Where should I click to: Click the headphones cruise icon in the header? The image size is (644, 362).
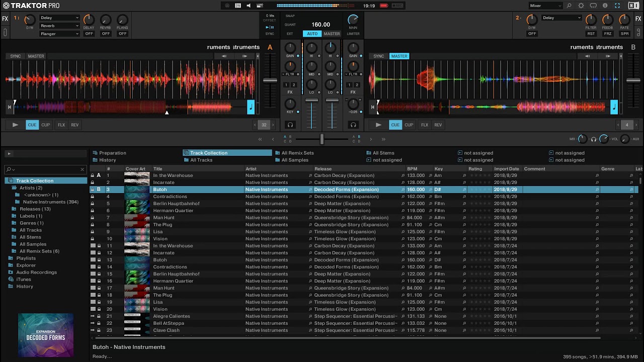[593, 6]
